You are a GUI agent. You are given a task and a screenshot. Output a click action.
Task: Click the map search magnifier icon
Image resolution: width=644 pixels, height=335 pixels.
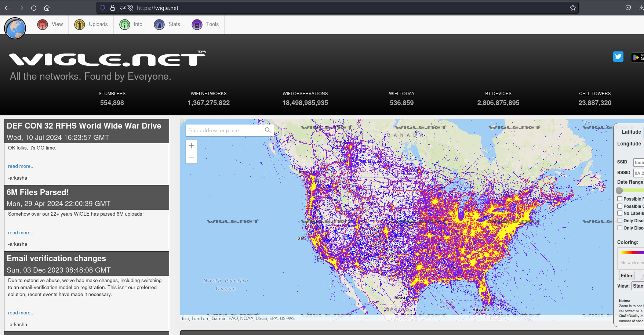point(268,130)
